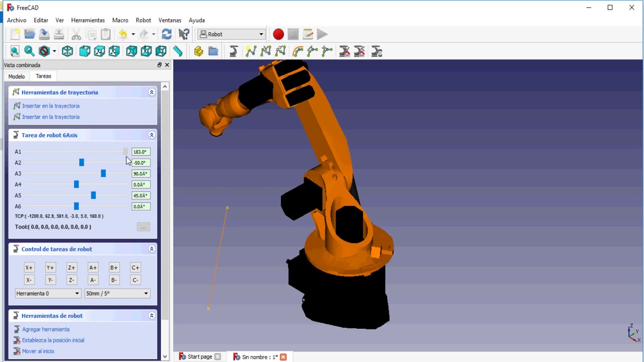Click the fit all view icon
The height and width of the screenshot is (362, 644).
click(15, 51)
